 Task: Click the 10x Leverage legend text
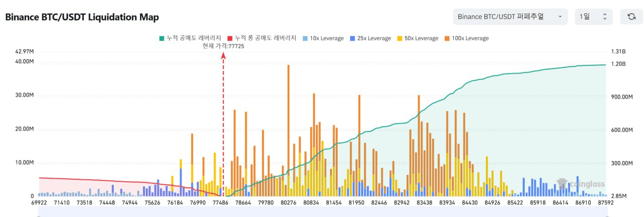[x=327, y=38]
